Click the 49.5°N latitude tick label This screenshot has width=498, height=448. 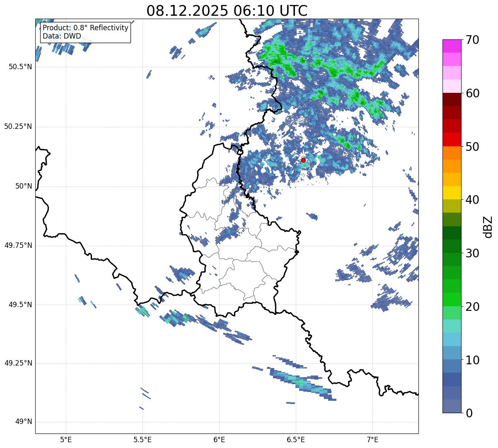(x=20, y=305)
